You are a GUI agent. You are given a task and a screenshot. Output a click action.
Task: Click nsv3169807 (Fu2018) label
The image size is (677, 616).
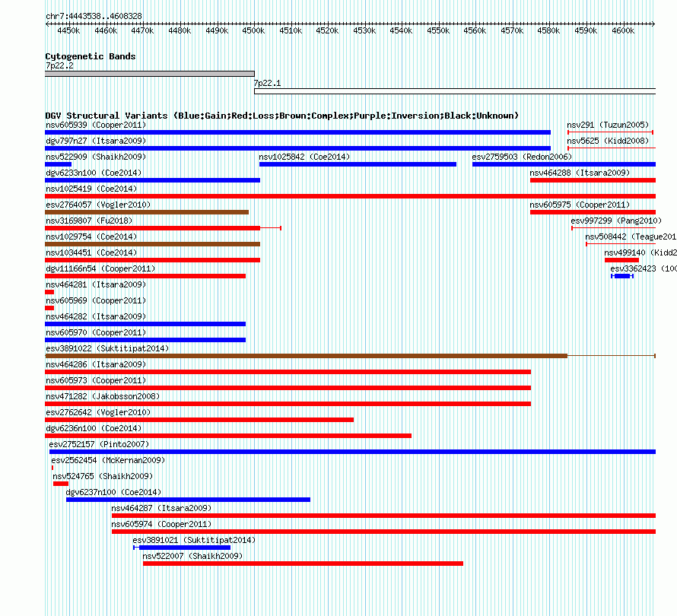click(89, 221)
